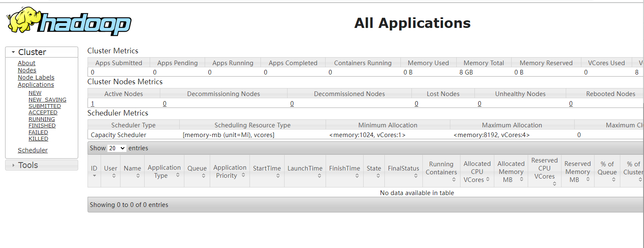Sort table by State column
Viewport: 644px width, 248px height.
(x=374, y=171)
